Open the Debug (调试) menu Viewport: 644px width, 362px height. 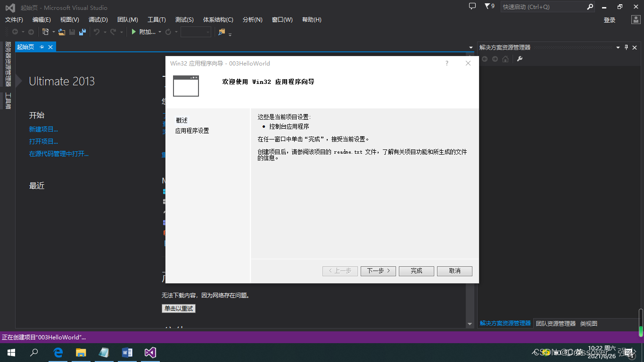pos(98,20)
